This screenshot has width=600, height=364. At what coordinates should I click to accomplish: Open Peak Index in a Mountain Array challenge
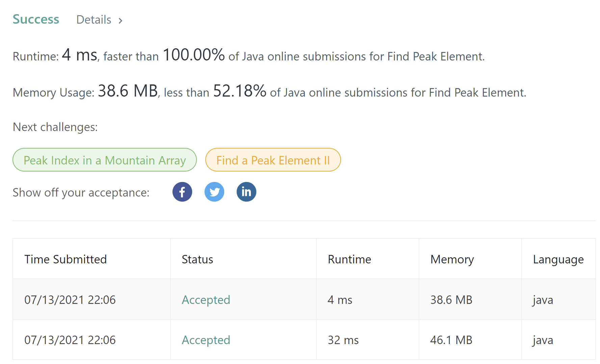point(105,160)
